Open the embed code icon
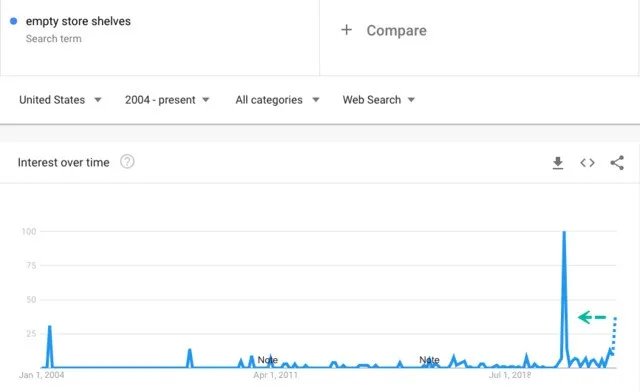Screen dimensions: 640x392 587,163
